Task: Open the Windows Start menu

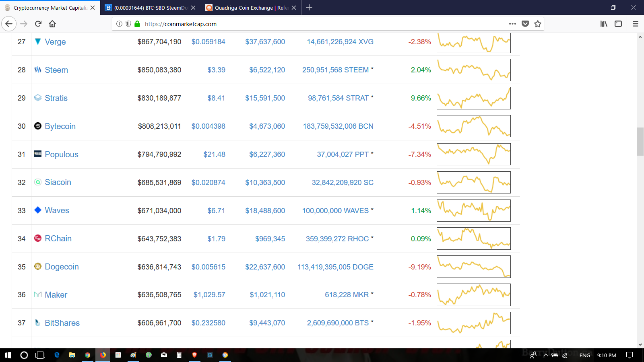Action: click(x=8, y=355)
